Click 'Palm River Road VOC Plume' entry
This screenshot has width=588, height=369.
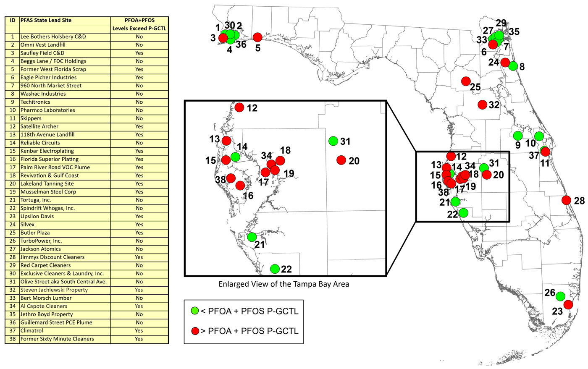pyautogui.click(x=55, y=167)
